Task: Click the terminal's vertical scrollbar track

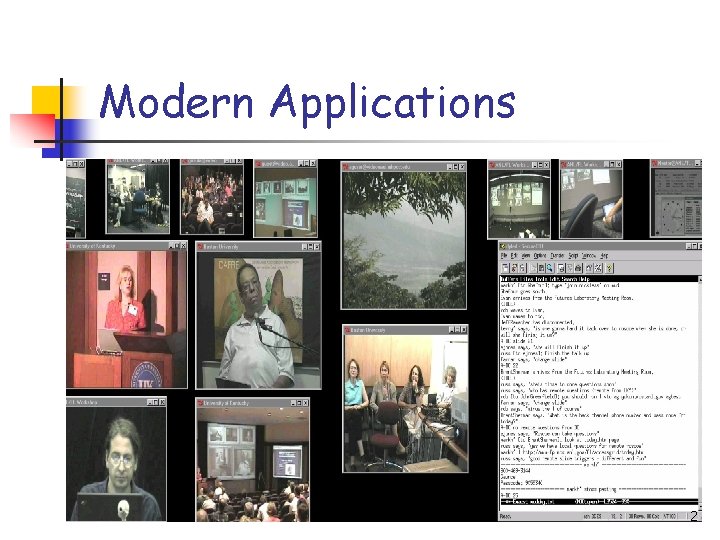Action: click(699, 390)
